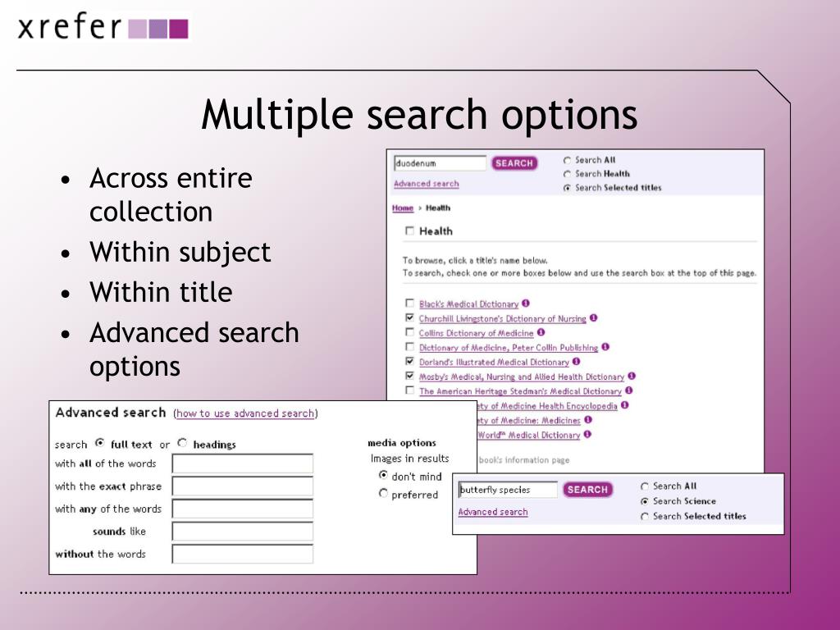
Task: Open Dorland's Illustrated Medical Dictionary link
Action: pyautogui.click(x=494, y=362)
